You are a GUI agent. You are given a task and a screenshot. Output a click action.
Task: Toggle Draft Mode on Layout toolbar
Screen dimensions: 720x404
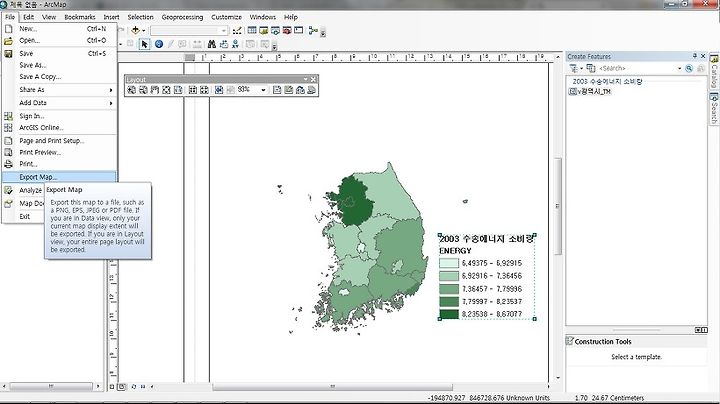point(277,90)
